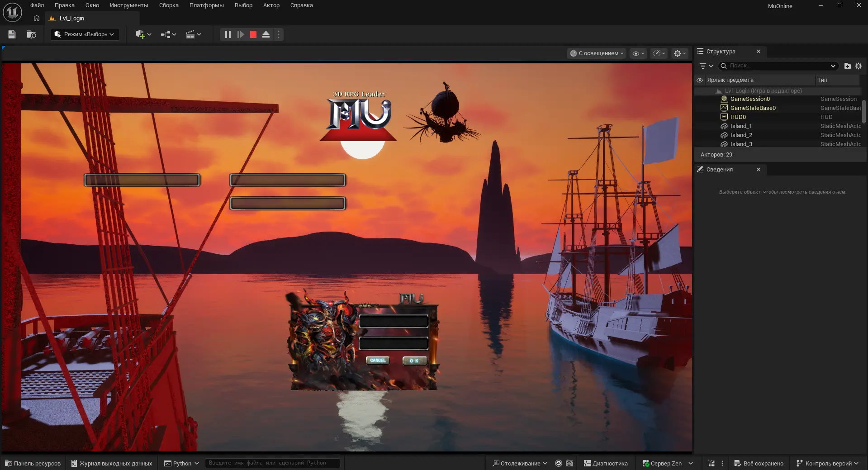Image resolution: width=868 pixels, height=470 pixels.
Task: Open the add actor cube dropdown
Action: pyautogui.click(x=143, y=34)
